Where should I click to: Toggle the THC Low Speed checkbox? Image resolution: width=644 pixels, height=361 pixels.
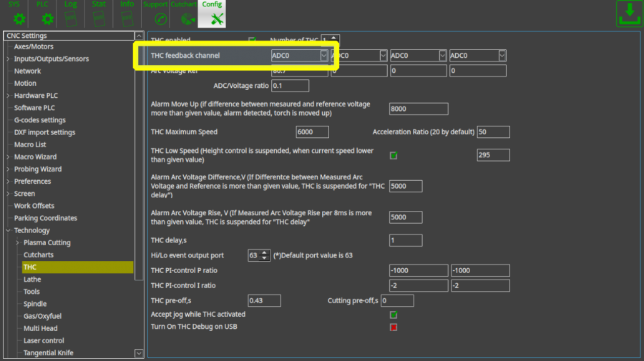(394, 155)
